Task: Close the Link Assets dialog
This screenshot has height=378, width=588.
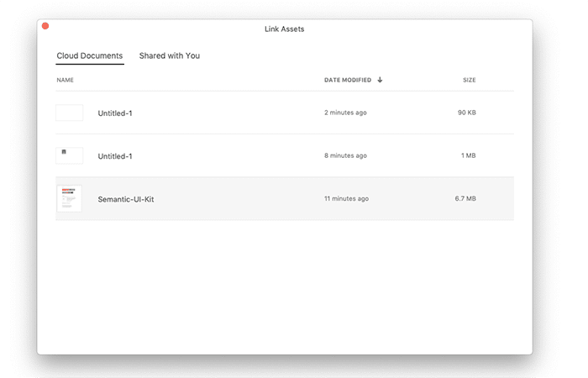Action: tap(45, 27)
